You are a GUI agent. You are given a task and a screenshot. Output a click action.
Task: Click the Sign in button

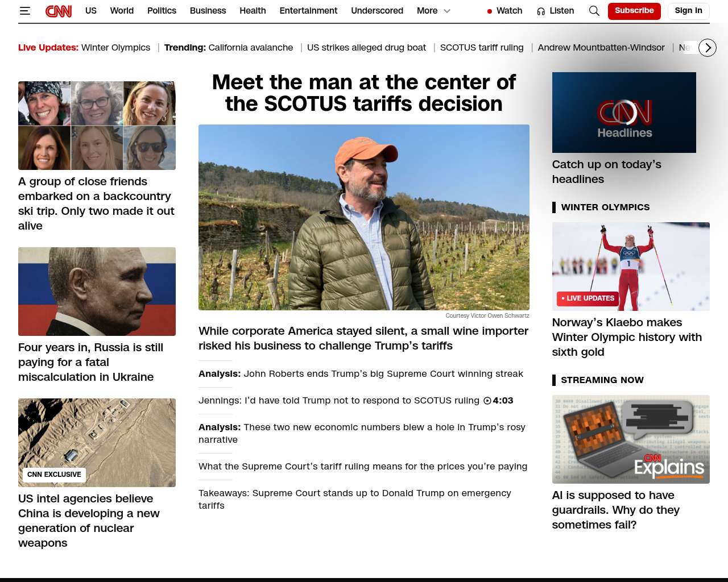tap(688, 11)
